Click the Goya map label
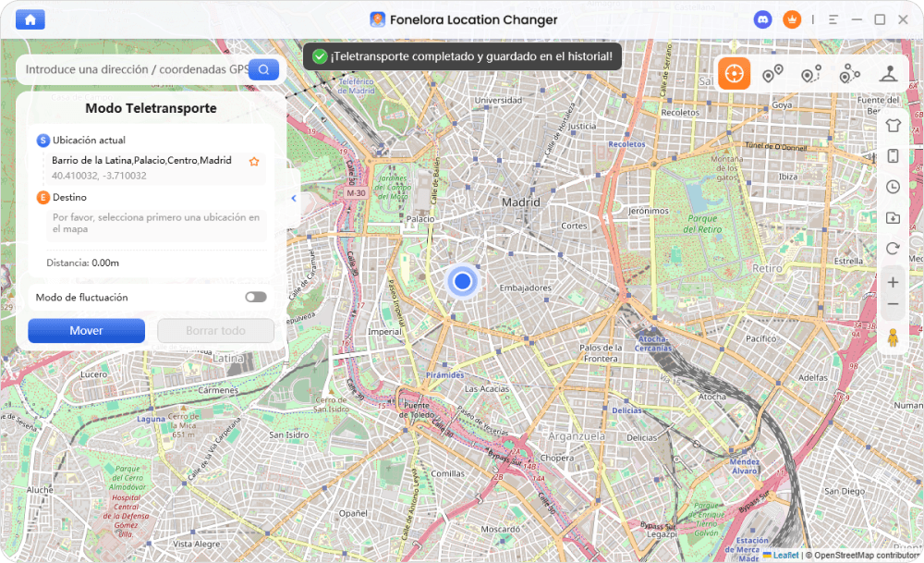Screen dimensions: 924x563 coord(782,105)
